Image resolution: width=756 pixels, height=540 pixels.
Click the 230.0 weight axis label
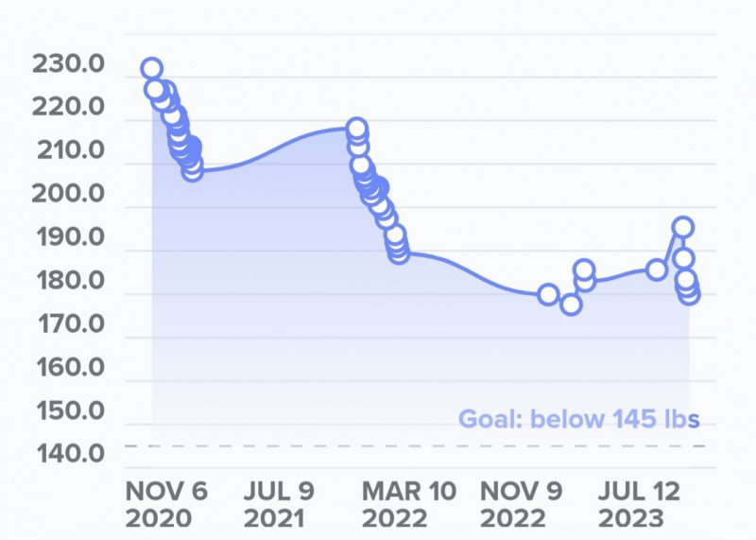pos(68,64)
